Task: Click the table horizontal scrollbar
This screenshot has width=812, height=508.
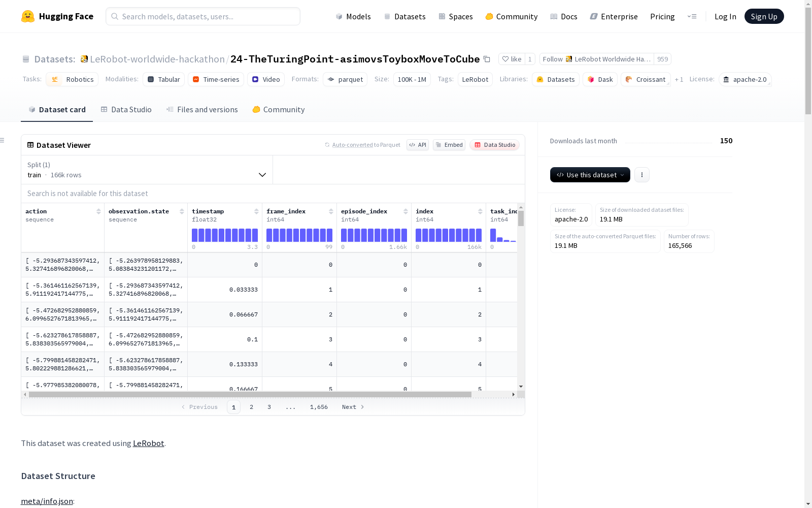Action: tap(250, 394)
